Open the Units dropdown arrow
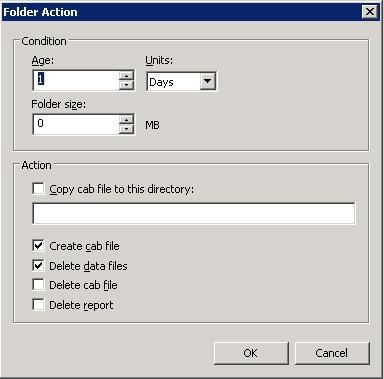Viewport: 384px width, 379px height. point(208,81)
